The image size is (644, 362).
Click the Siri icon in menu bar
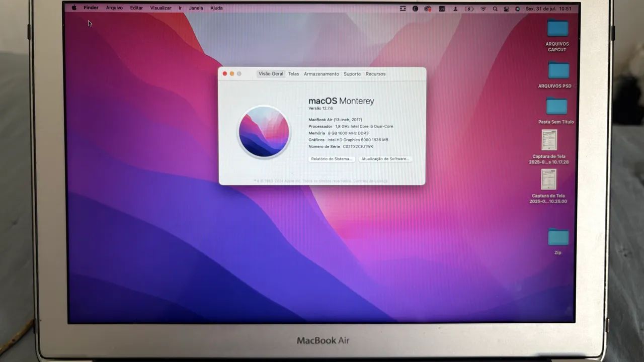(517, 9)
